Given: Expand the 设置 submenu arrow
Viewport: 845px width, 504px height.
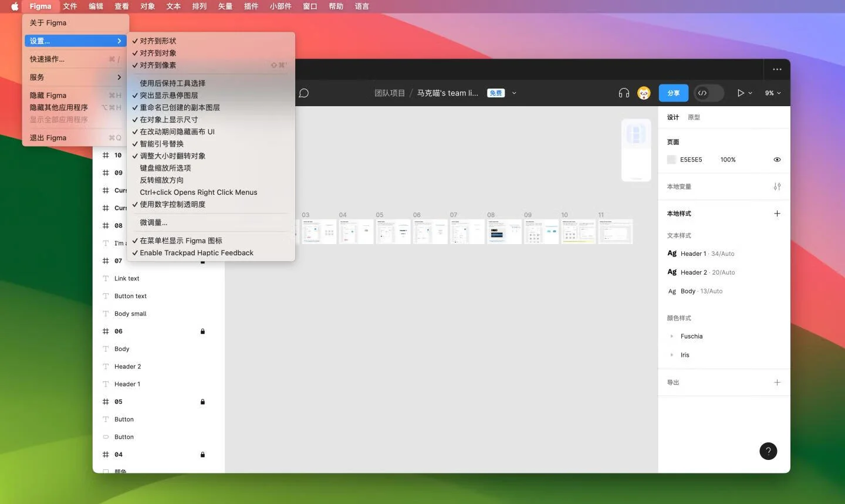Looking at the screenshot, I should tap(119, 41).
